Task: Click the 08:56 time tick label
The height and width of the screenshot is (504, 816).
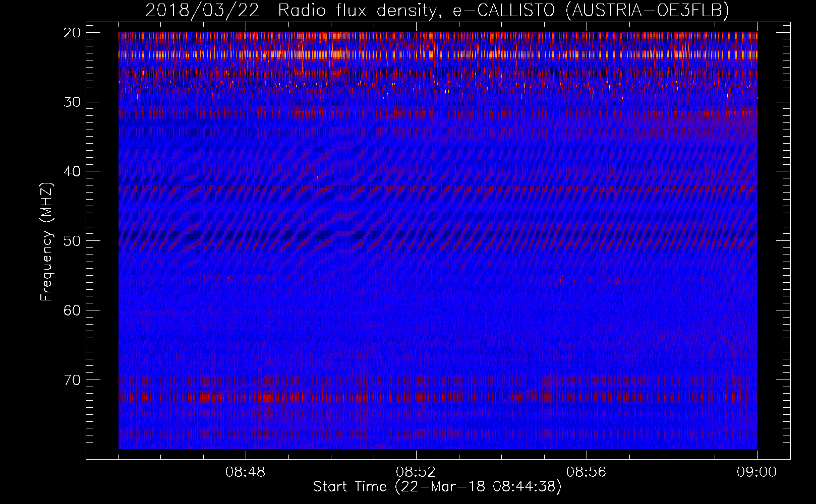Action: click(x=587, y=472)
